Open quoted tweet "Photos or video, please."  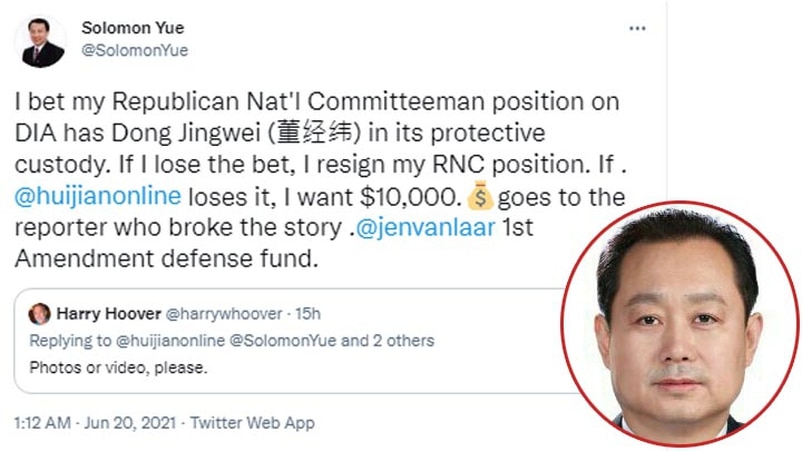click(x=118, y=367)
